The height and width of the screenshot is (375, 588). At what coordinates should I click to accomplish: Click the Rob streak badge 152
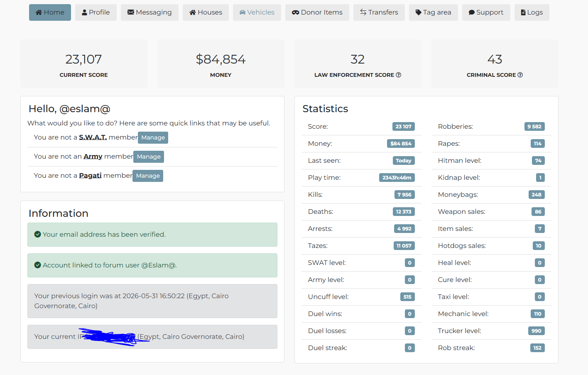[537, 348]
